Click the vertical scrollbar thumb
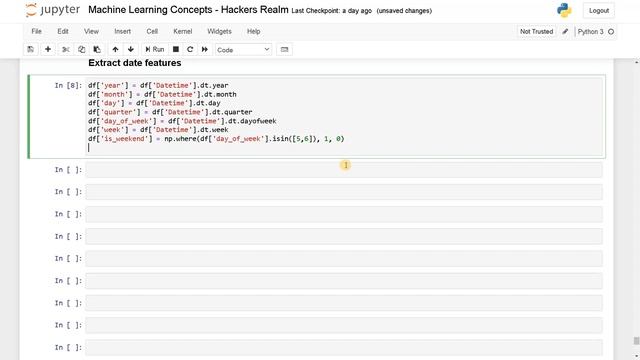 (636, 341)
